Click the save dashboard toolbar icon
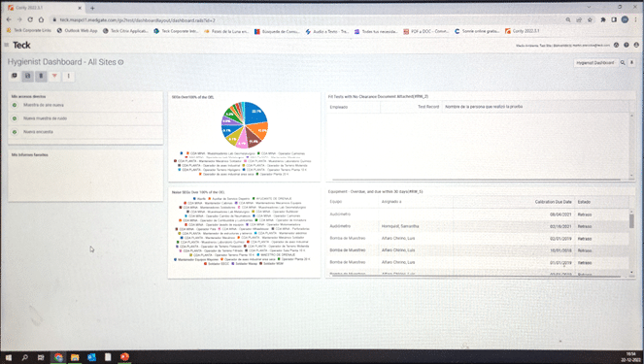The image size is (644, 364). pyautogui.click(x=28, y=76)
